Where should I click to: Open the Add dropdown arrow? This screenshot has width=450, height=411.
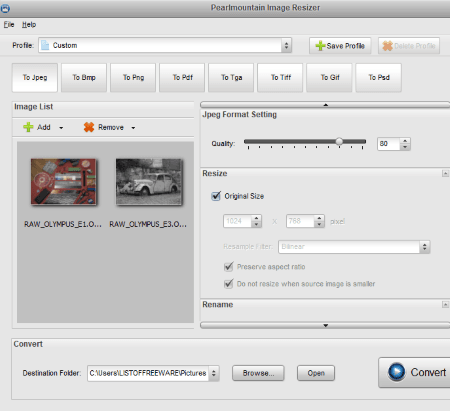click(x=61, y=128)
